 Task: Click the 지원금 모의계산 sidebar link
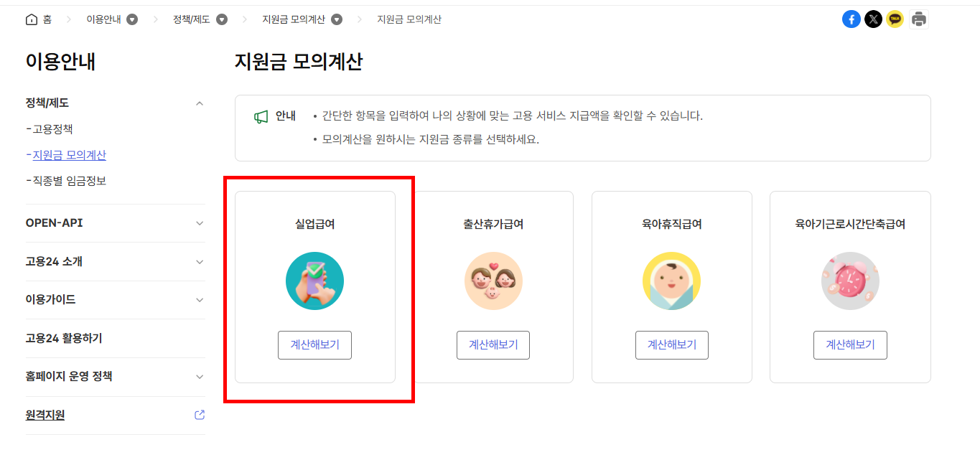[x=68, y=154]
